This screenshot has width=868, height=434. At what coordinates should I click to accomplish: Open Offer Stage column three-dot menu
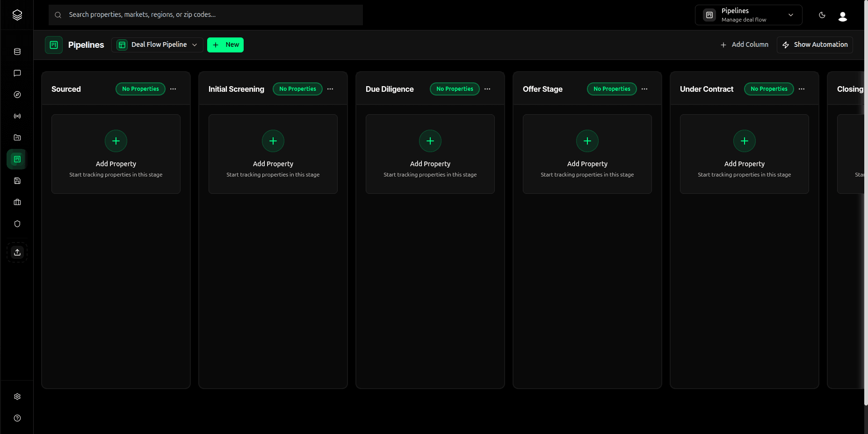click(644, 89)
